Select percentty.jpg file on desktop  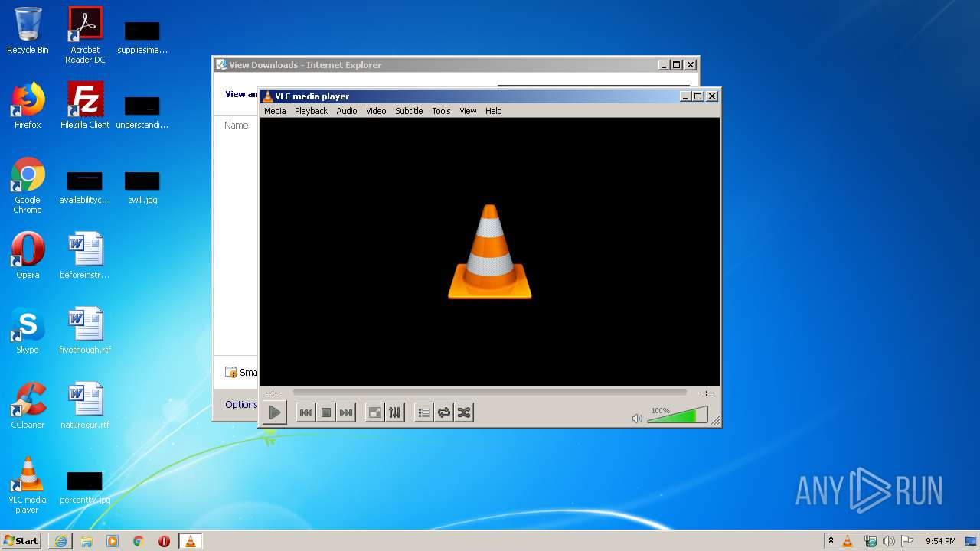(x=85, y=488)
